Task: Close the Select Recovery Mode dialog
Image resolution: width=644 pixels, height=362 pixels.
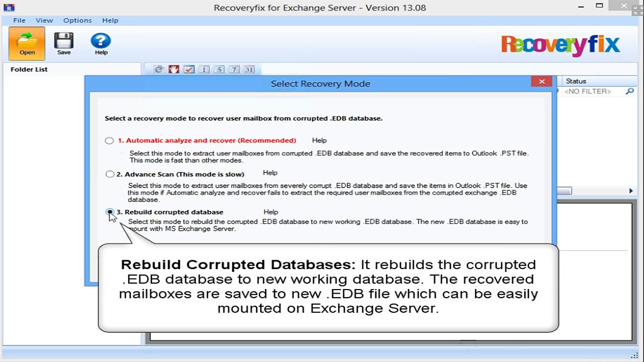Action: point(541,81)
